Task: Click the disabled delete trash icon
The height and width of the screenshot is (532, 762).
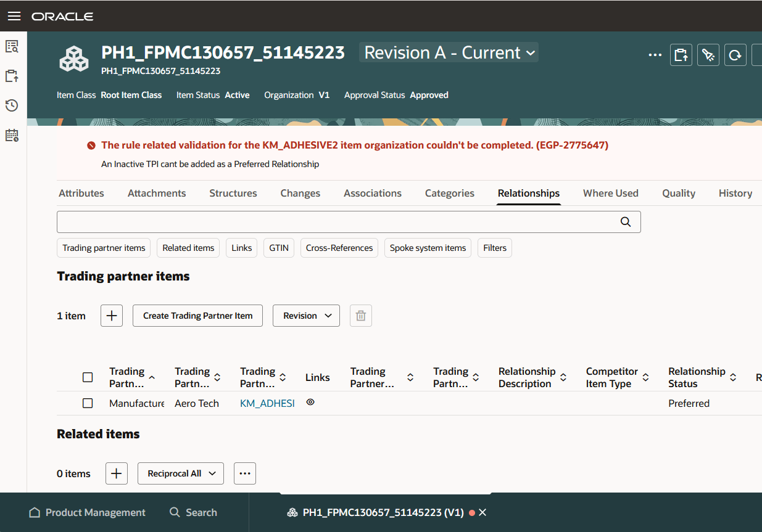Action: (x=361, y=316)
